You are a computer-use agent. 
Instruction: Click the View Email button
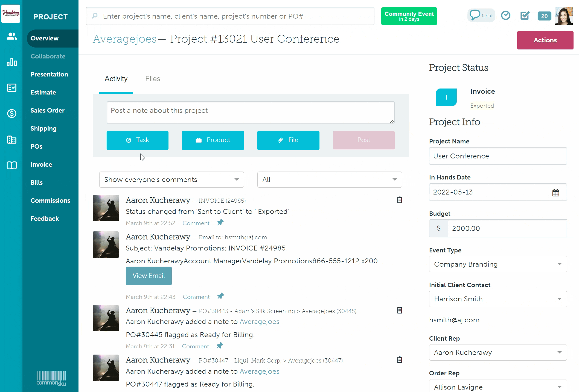point(149,276)
